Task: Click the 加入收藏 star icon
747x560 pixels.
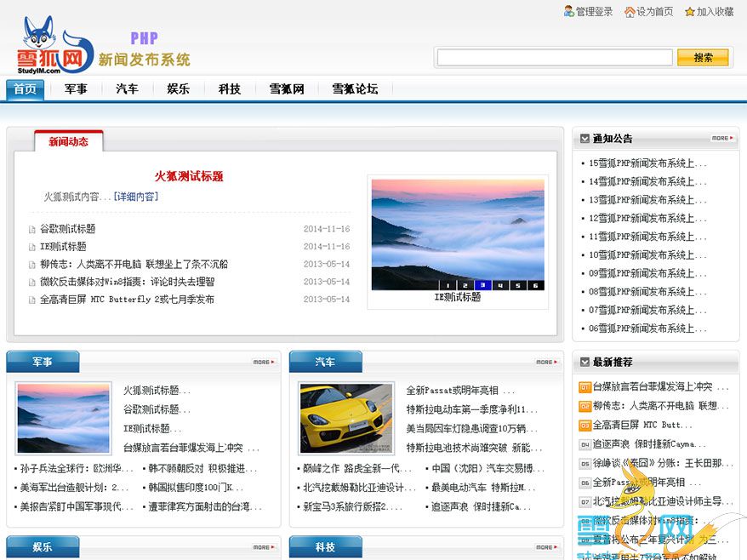Action: coord(689,12)
